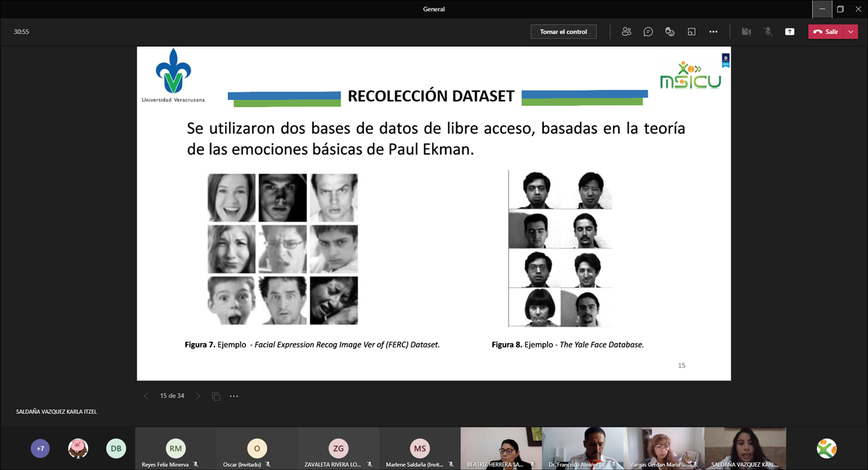Click the share content icon
This screenshot has height=470, width=868.
pyautogui.click(x=789, y=32)
